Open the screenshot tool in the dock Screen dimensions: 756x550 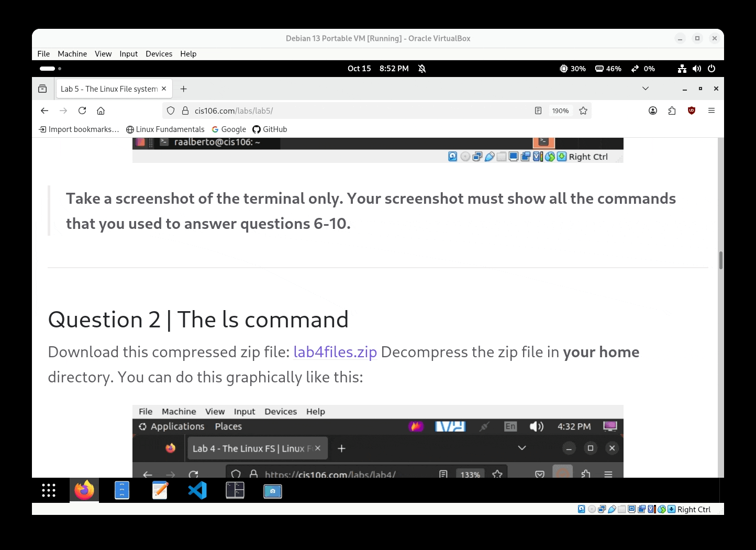point(273,491)
